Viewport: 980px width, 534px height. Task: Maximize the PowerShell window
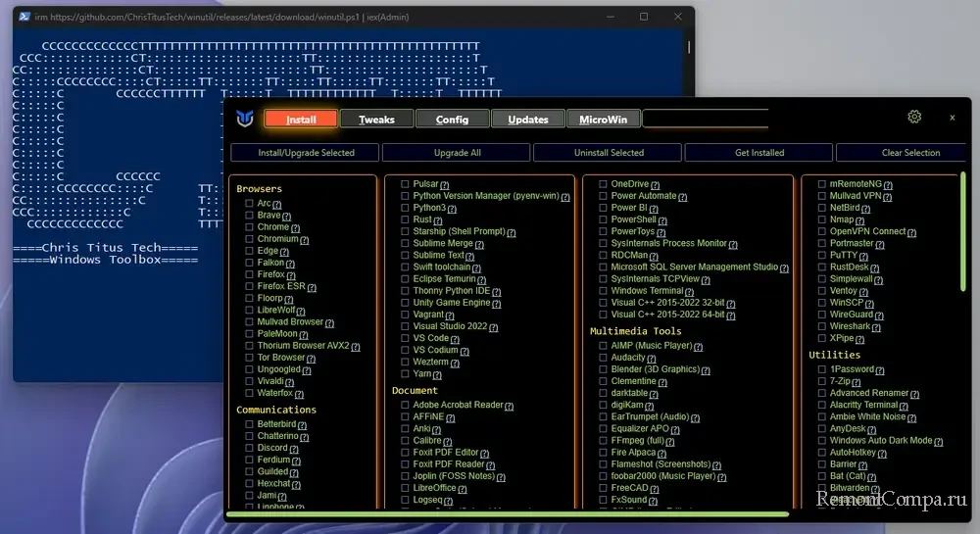[644, 17]
